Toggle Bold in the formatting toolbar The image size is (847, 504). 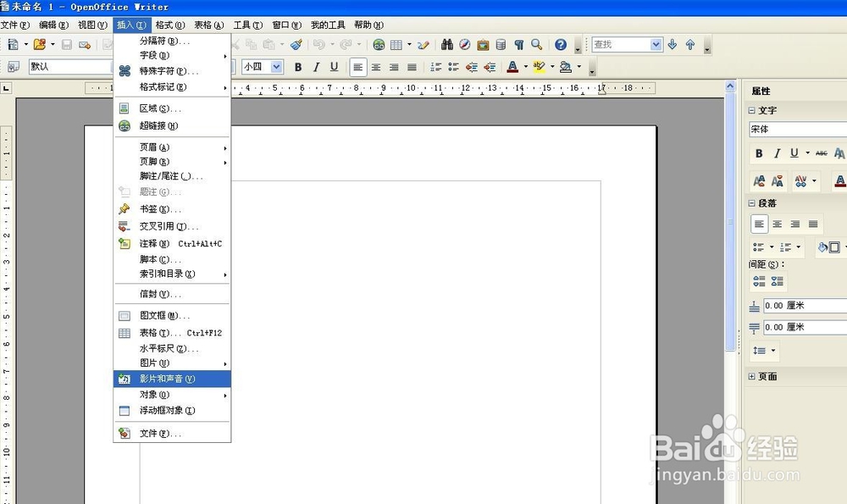click(297, 67)
